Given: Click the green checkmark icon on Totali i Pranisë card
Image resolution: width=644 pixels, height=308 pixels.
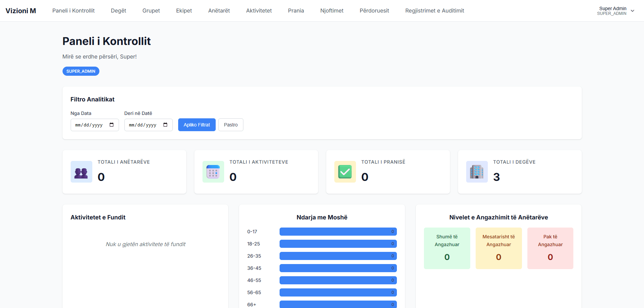Looking at the screenshot, I should coord(345,172).
